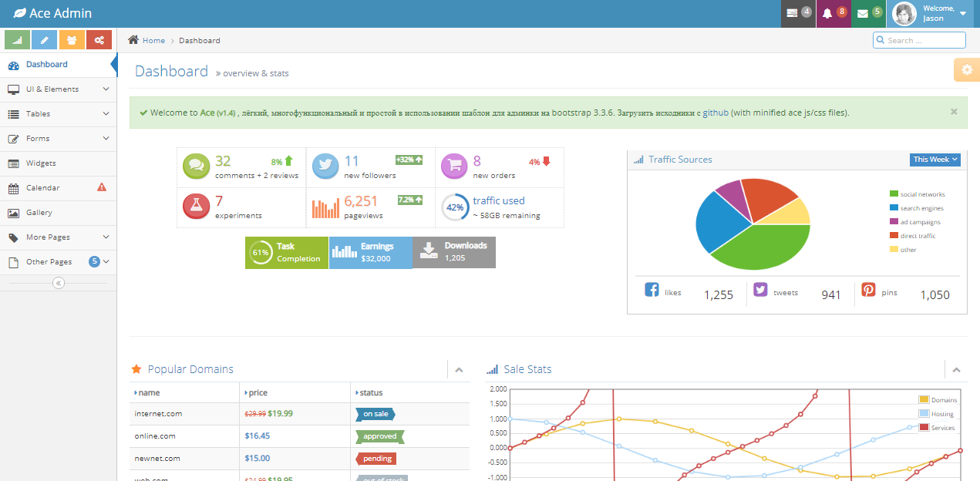Click the blue Twitter followers icon

point(325,166)
